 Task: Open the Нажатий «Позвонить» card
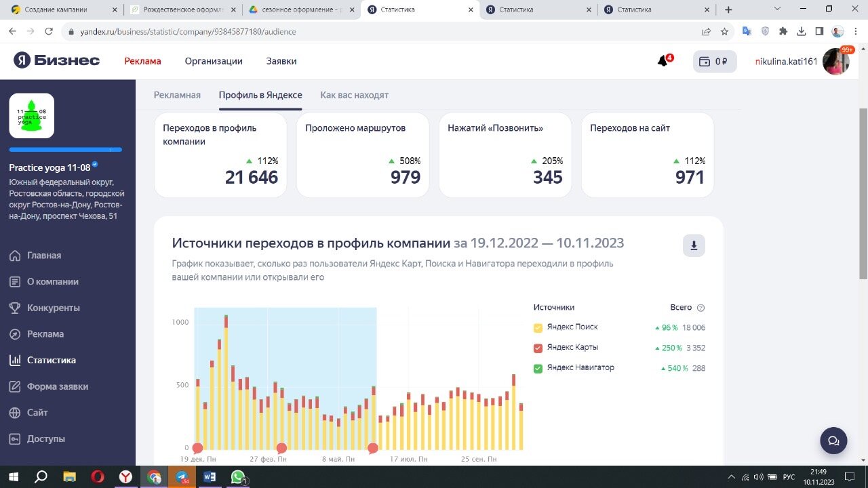coord(505,155)
